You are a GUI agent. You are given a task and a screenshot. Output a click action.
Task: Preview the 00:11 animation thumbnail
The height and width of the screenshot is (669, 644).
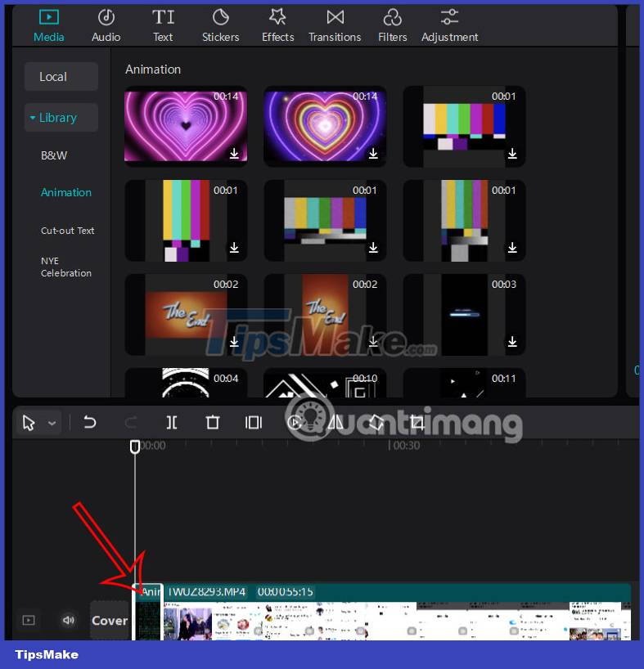coord(464,383)
